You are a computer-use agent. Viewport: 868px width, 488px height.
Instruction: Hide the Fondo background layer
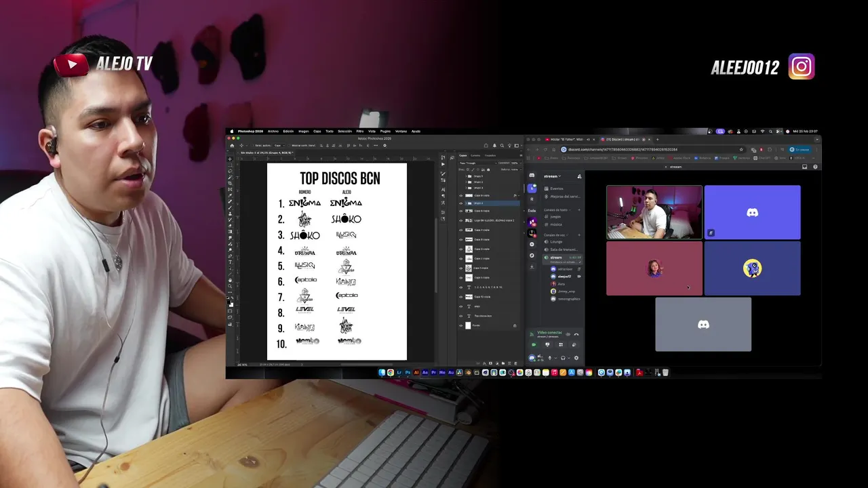461,325
